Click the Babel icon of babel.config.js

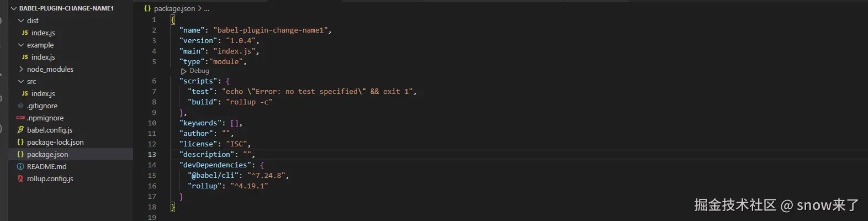20,130
